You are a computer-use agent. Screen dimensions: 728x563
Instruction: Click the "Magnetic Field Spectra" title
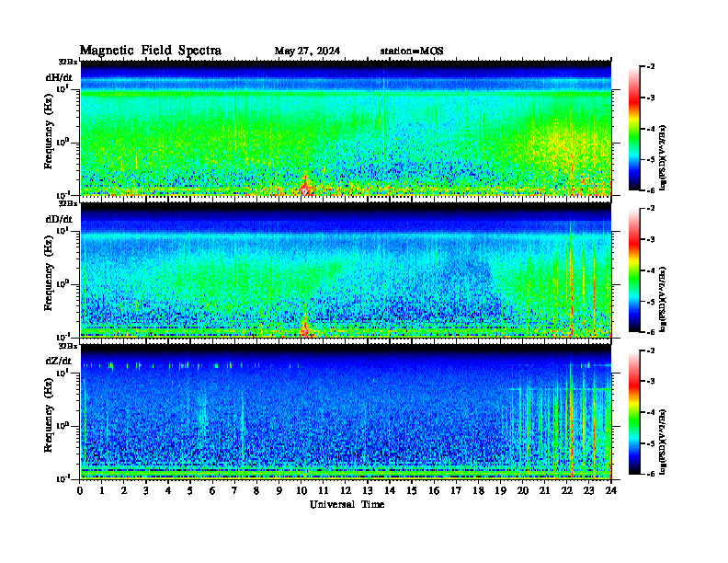pyautogui.click(x=151, y=51)
